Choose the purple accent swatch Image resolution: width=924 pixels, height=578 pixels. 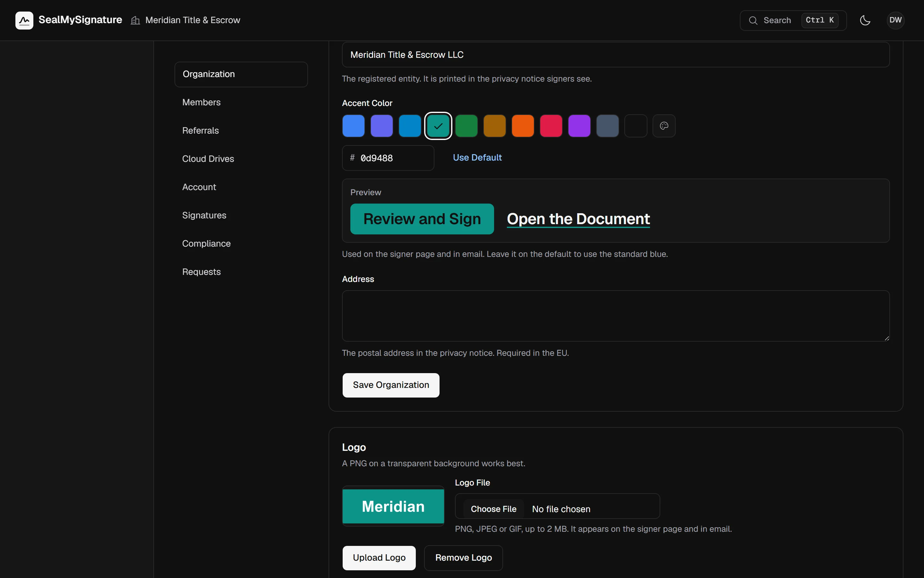pos(580,126)
